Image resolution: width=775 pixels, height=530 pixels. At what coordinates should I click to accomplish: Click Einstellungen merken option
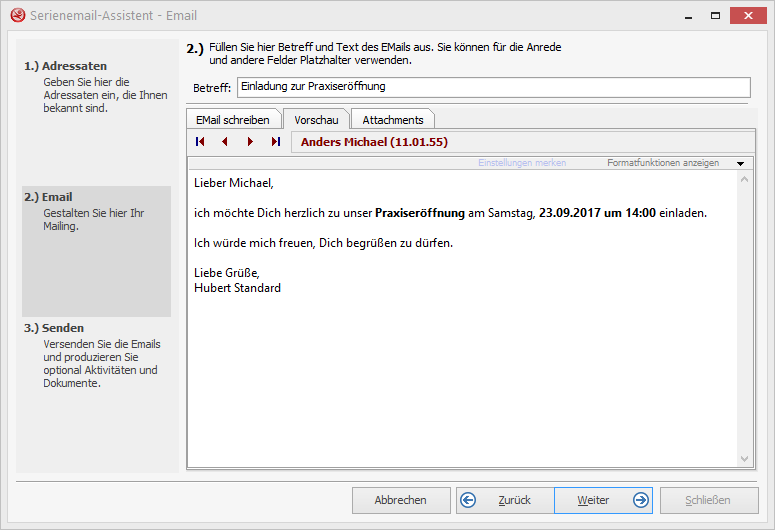[x=521, y=163]
